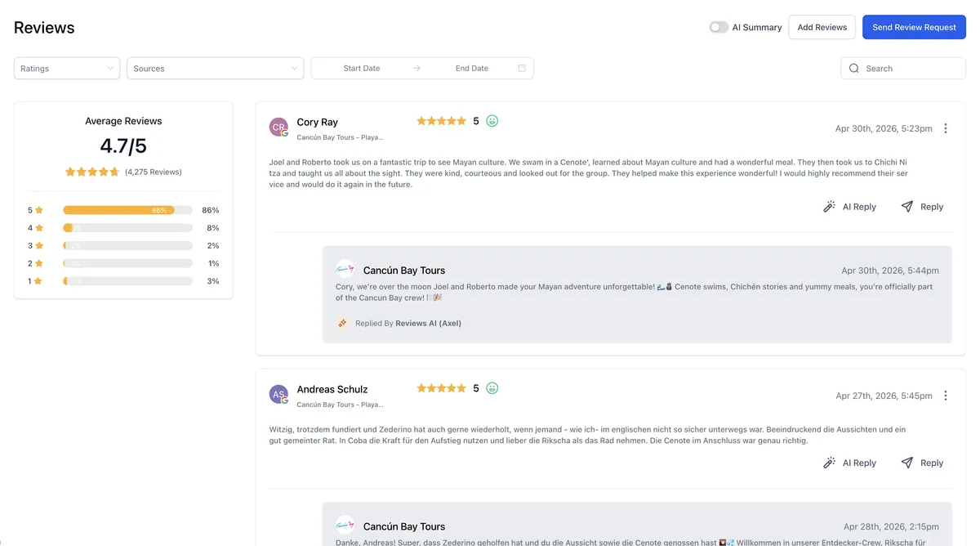Click the happy sentiment icon on Cory Ray review
The width and height of the screenshot is (980, 546).
(x=492, y=121)
